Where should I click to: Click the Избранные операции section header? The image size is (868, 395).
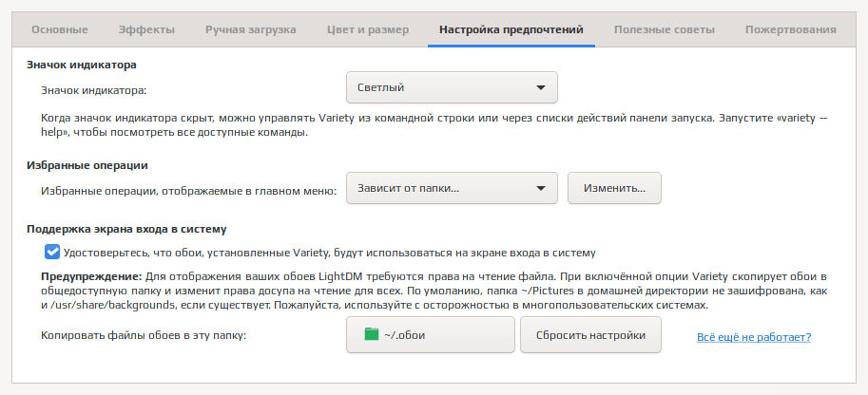pyautogui.click(x=87, y=165)
